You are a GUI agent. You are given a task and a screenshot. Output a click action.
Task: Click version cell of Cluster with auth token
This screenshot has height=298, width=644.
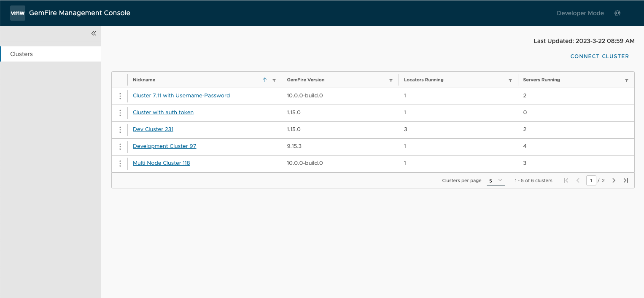tap(294, 113)
